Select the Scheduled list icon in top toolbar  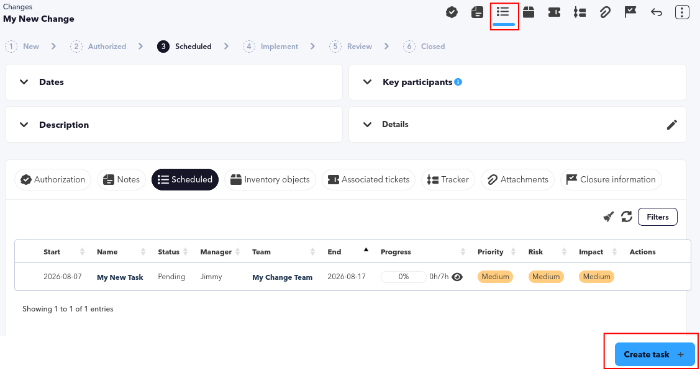(503, 12)
